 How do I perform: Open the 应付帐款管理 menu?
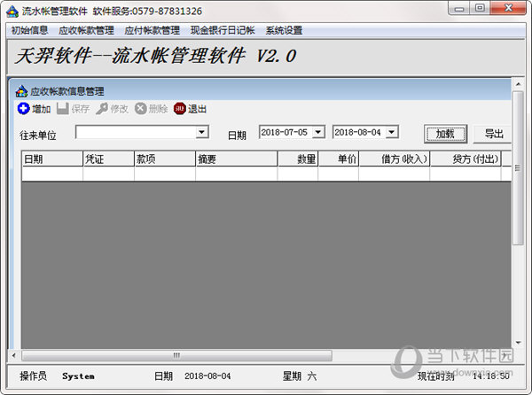[152, 30]
